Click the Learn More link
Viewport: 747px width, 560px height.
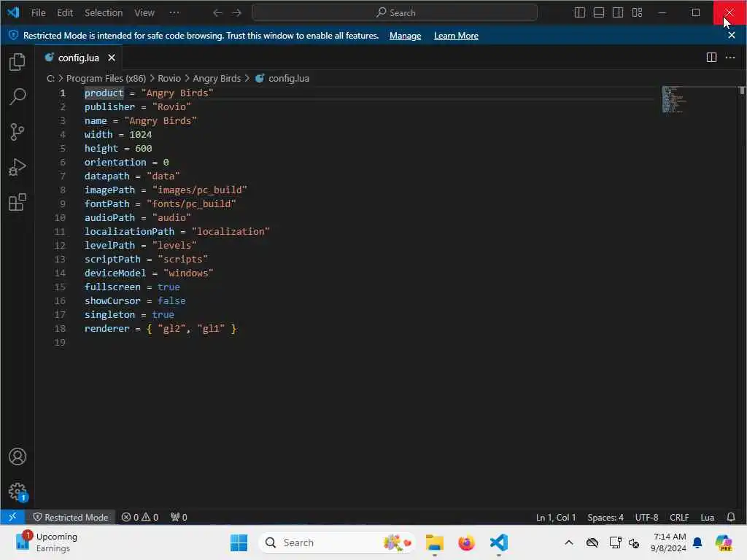pyautogui.click(x=456, y=36)
